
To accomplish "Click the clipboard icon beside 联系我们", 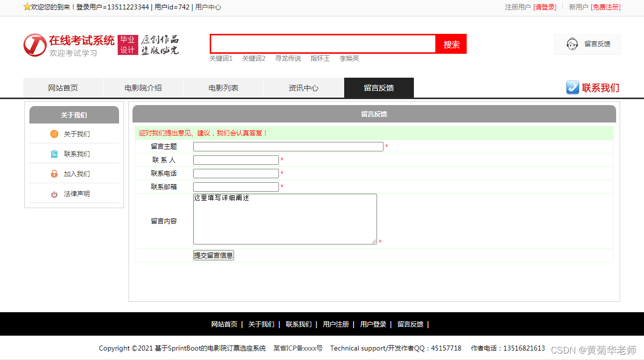I will 54,154.
